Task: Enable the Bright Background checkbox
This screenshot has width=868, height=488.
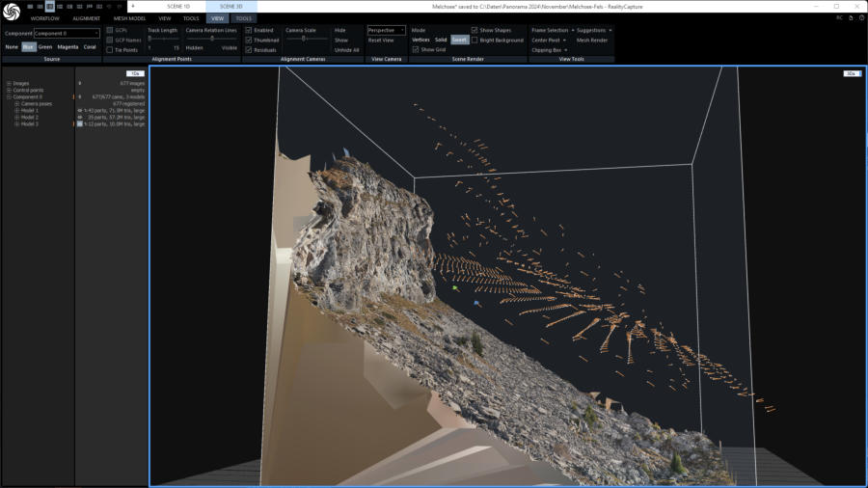Action: coord(475,40)
